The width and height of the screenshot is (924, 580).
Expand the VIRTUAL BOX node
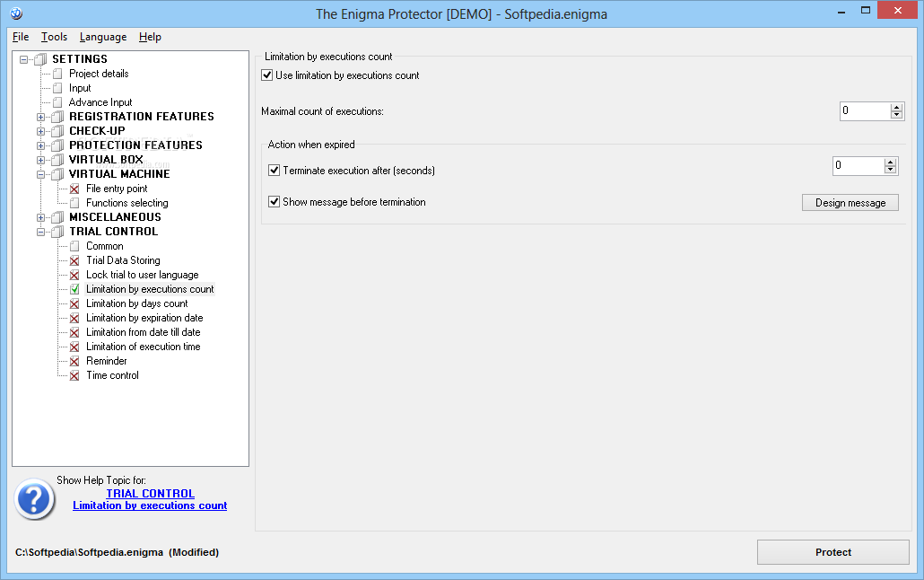pos(40,160)
